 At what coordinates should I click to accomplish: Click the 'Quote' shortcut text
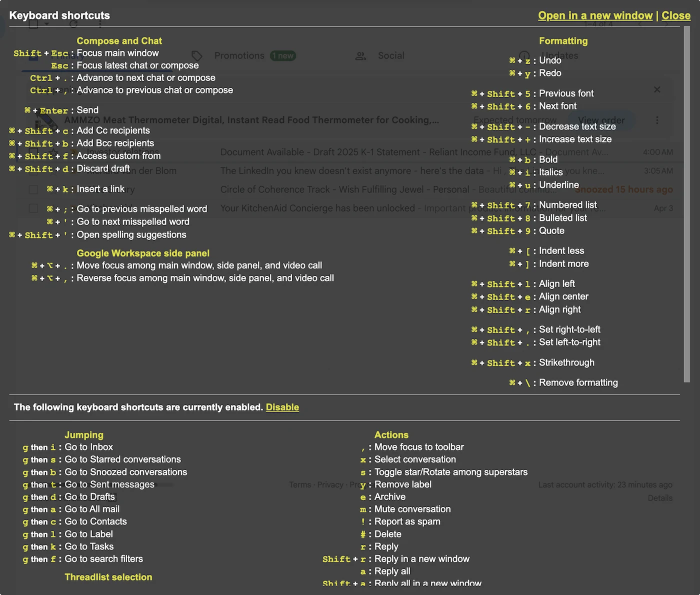pos(551,230)
